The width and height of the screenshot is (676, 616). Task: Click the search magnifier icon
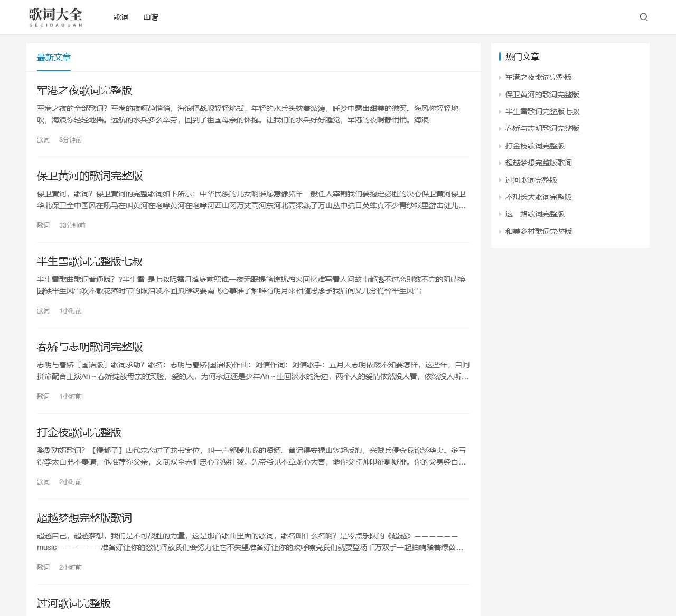[643, 17]
